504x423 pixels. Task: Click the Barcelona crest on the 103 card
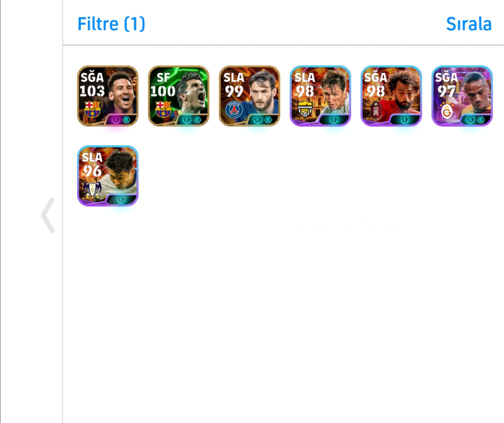tap(92, 109)
